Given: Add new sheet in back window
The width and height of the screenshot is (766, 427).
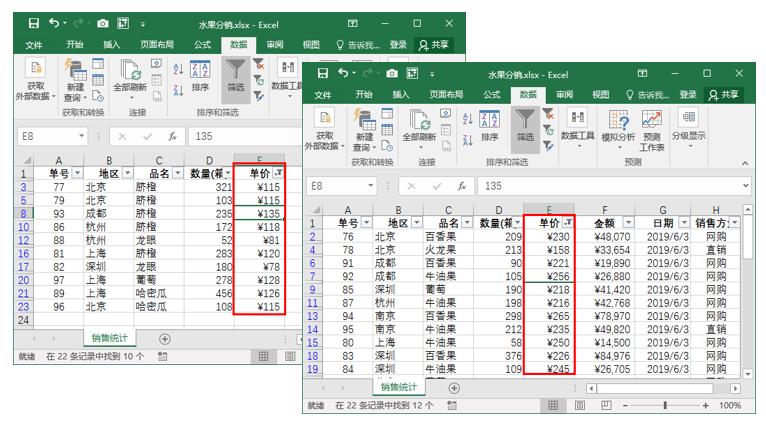Looking at the screenshot, I should click(x=165, y=339).
